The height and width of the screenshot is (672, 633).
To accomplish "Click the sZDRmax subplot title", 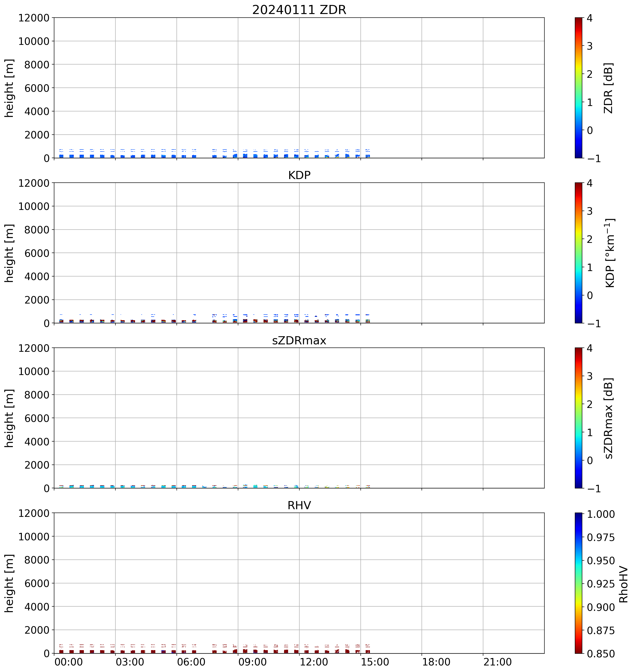I will point(299,340).
